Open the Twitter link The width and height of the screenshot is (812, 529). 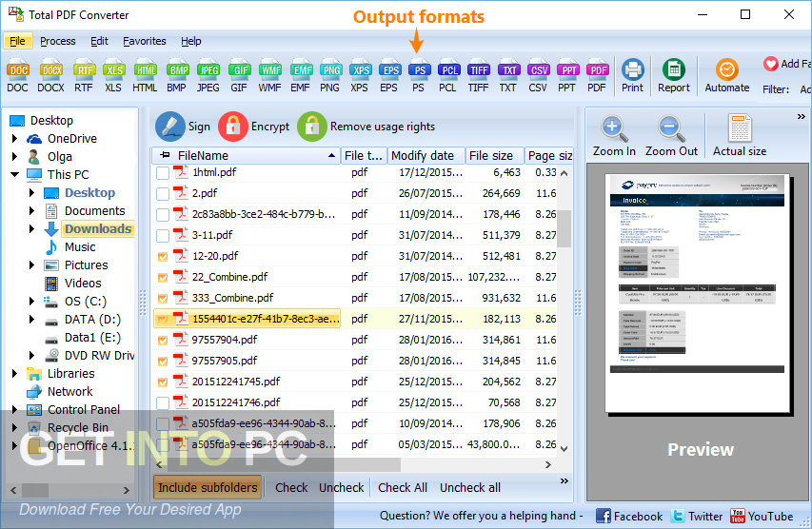[x=697, y=516]
